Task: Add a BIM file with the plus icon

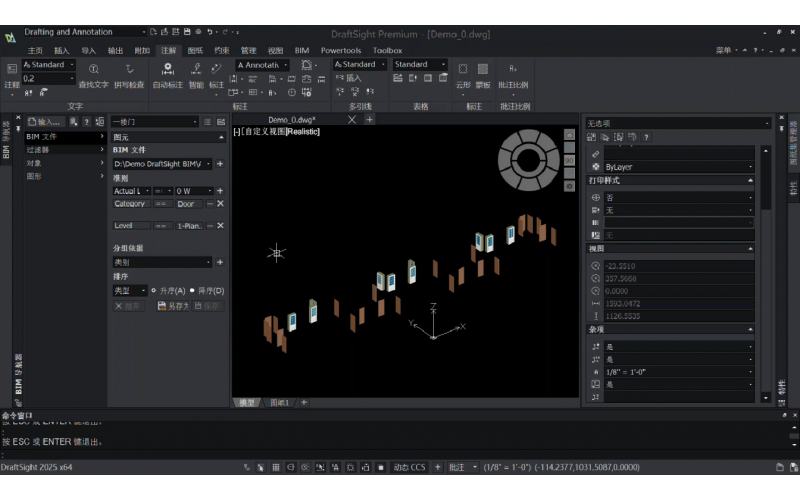Action: pos(220,164)
